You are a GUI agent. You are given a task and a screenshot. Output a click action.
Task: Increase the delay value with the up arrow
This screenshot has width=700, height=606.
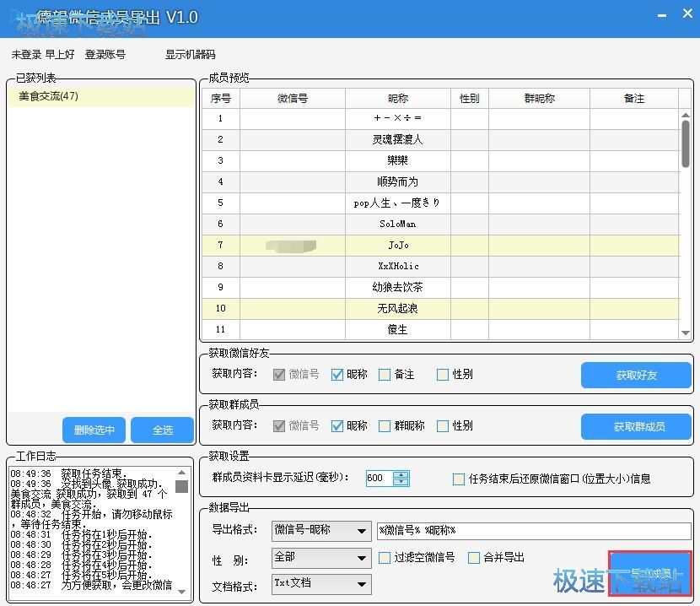(x=401, y=473)
